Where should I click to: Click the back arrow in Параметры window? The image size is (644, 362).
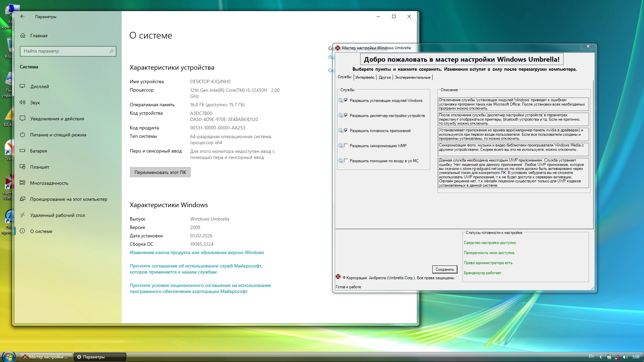point(22,16)
